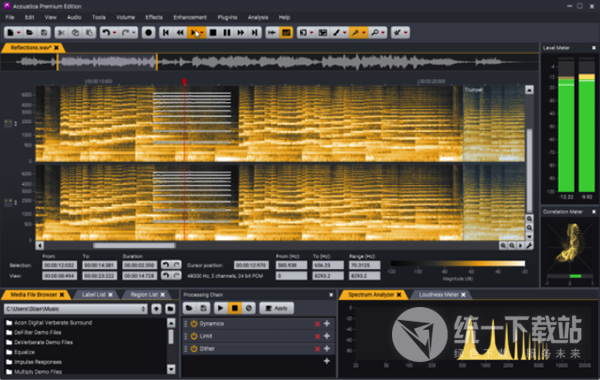600x380 pixels.
Task: Open the dropdown arrow beside New file icon
Action: pyautogui.click(x=18, y=33)
